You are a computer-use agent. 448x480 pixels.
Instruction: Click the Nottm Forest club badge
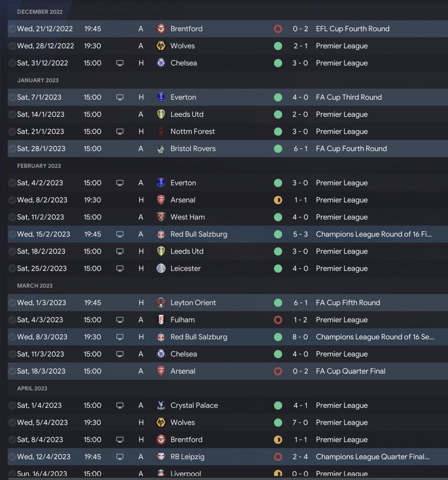coord(161,132)
